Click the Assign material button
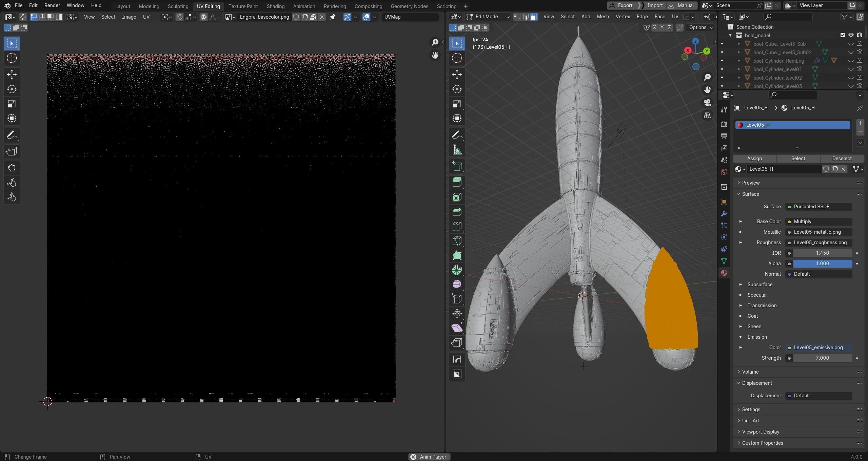This screenshot has width=868, height=461. [x=754, y=159]
